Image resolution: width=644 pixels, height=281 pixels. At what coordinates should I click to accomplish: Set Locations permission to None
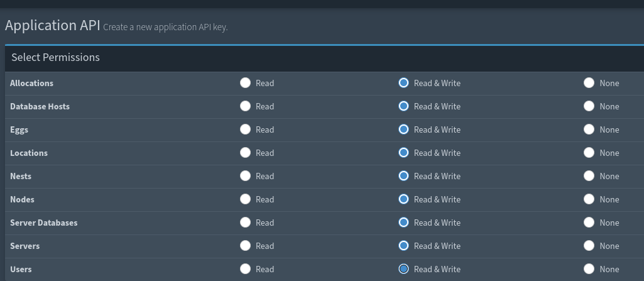pos(589,153)
